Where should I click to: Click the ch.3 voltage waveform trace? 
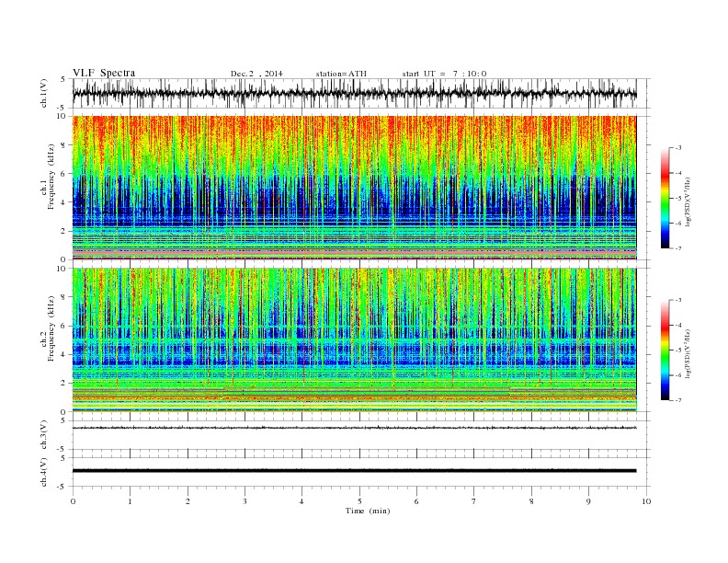(354, 428)
